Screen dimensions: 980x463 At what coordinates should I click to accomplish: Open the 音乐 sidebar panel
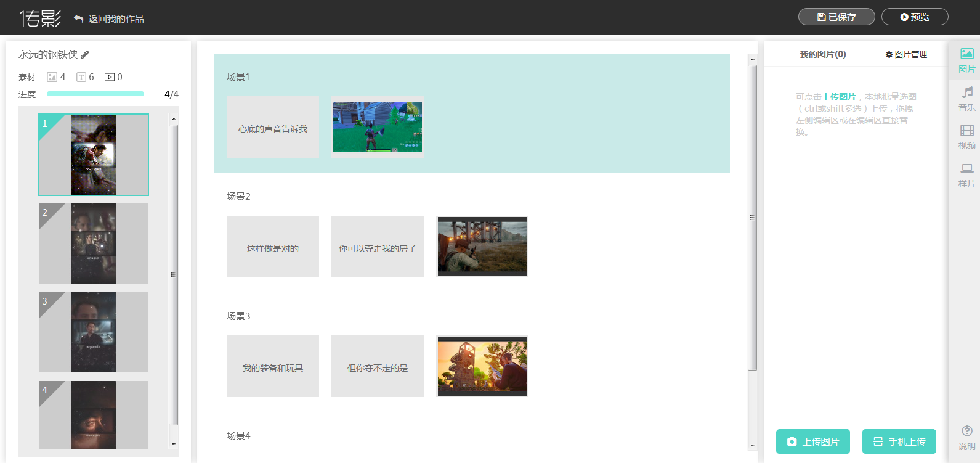pos(966,99)
